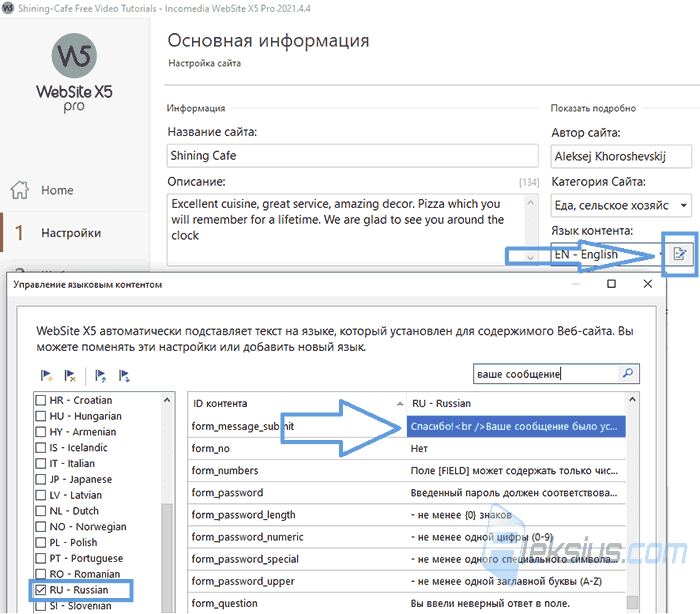Select the Спасибо! Ваше сообщение translation cell
700x614 pixels.
pyautogui.click(x=516, y=426)
